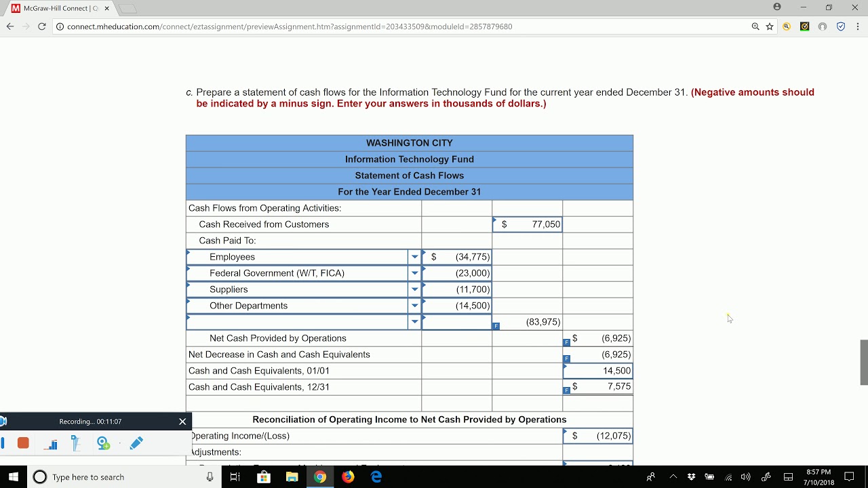Click the Cash and Cash Equivalents 12/31 value 7,575
This screenshot has height=488, width=868.
[x=598, y=387]
